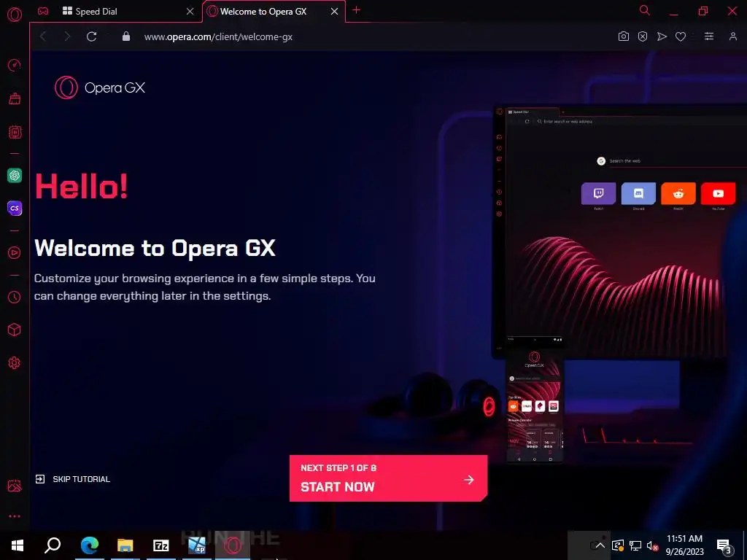Go back to previous page
Image resolution: width=747 pixels, height=560 pixels.
pyautogui.click(x=43, y=36)
